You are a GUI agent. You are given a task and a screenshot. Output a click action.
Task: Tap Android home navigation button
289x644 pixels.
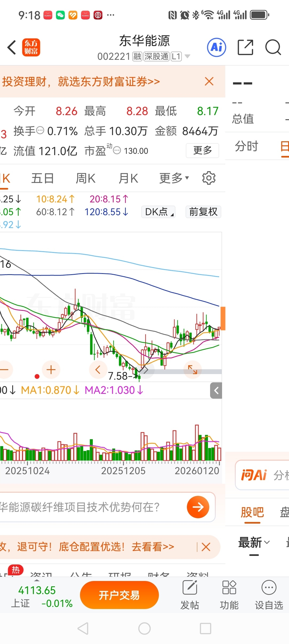tap(144, 629)
